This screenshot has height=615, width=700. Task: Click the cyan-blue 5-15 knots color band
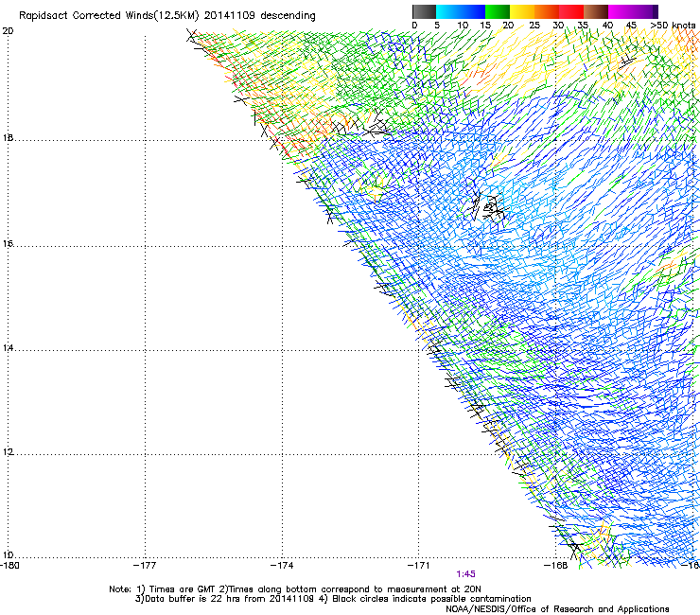(461, 11)
